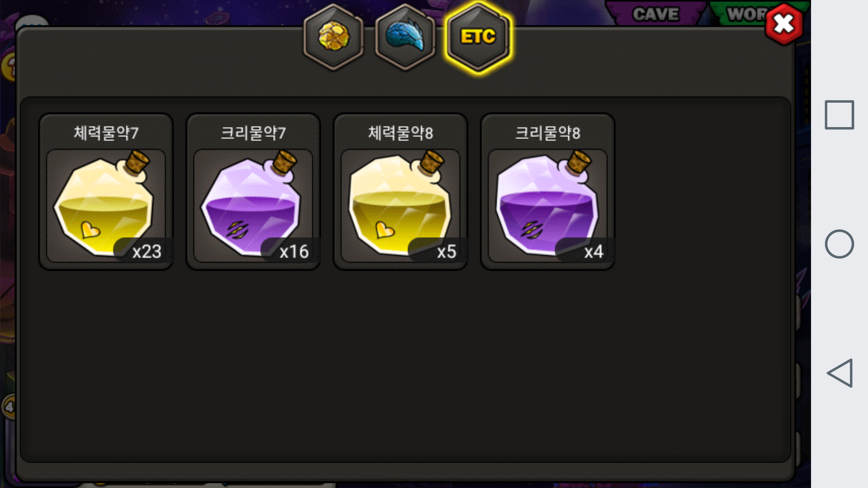This screenshot has width=868, height=488.
Task: Tap the Android home circle button
Action: [x=839, y=244]
